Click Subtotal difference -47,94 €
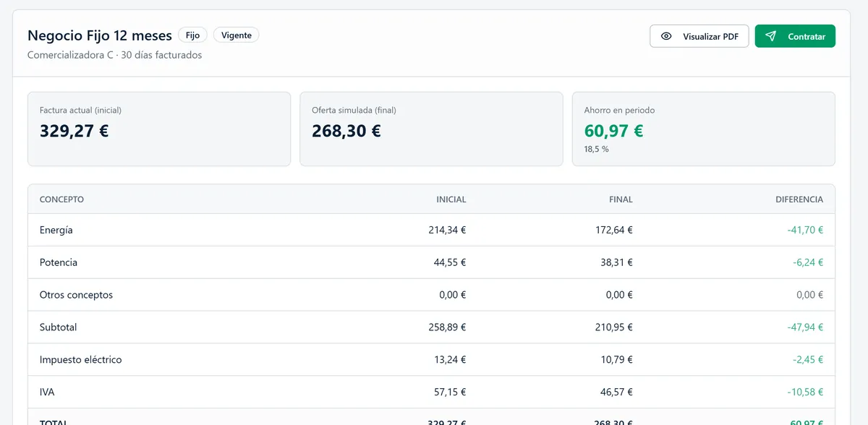 pyautogui.click(x=805, y=327)
